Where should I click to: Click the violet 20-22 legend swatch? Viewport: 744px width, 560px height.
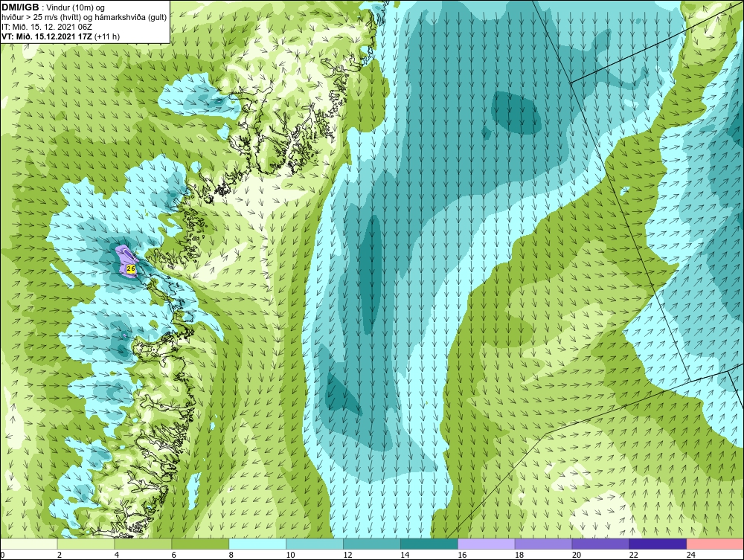[600, 544]
